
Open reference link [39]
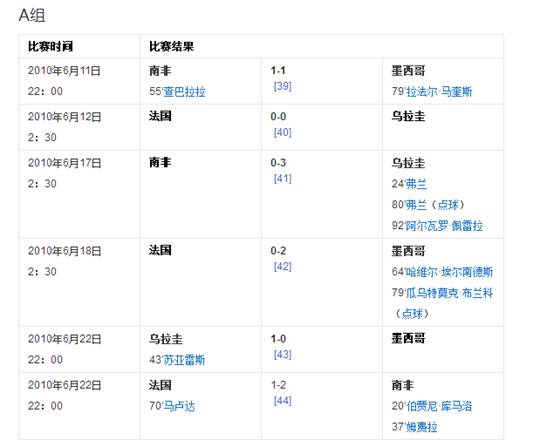click(x=283, y=86)
